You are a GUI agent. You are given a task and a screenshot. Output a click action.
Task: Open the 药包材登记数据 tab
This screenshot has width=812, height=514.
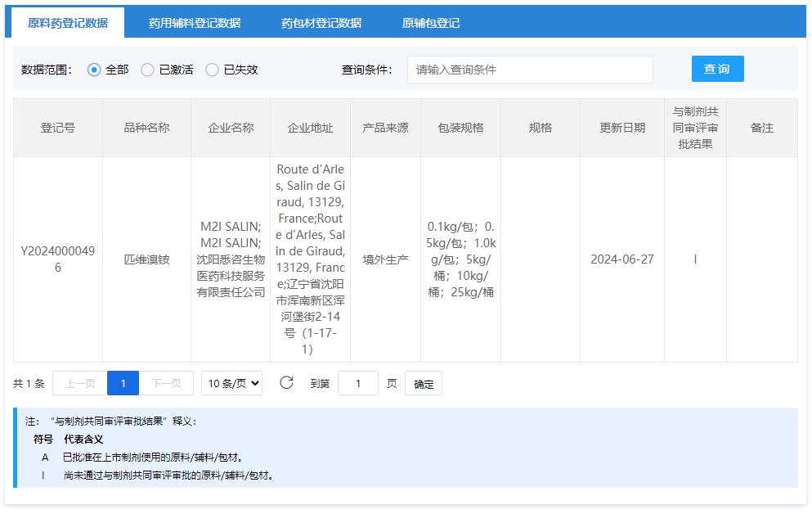[x=321, y=23]
